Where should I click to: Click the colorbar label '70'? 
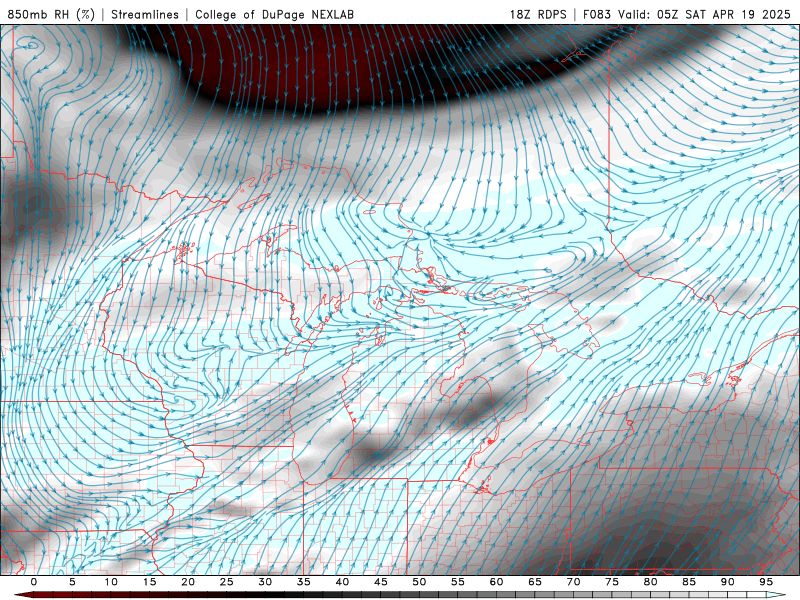click(573, 582)
